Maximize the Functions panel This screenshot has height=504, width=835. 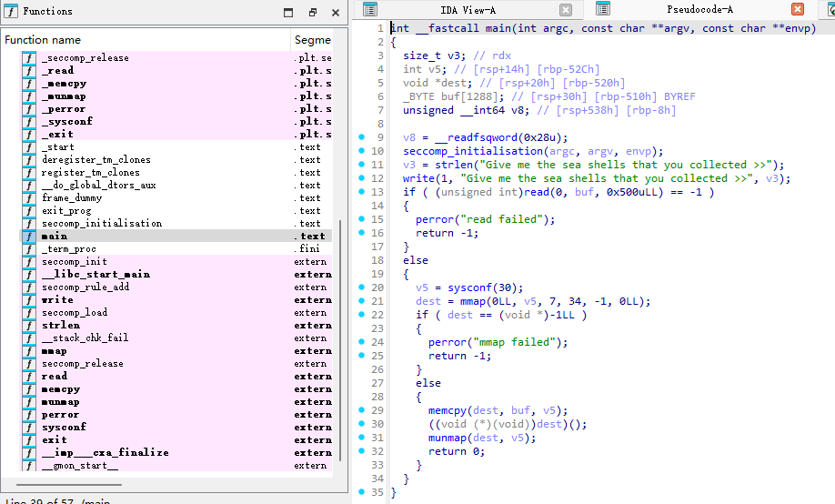[x=288, y=13]
